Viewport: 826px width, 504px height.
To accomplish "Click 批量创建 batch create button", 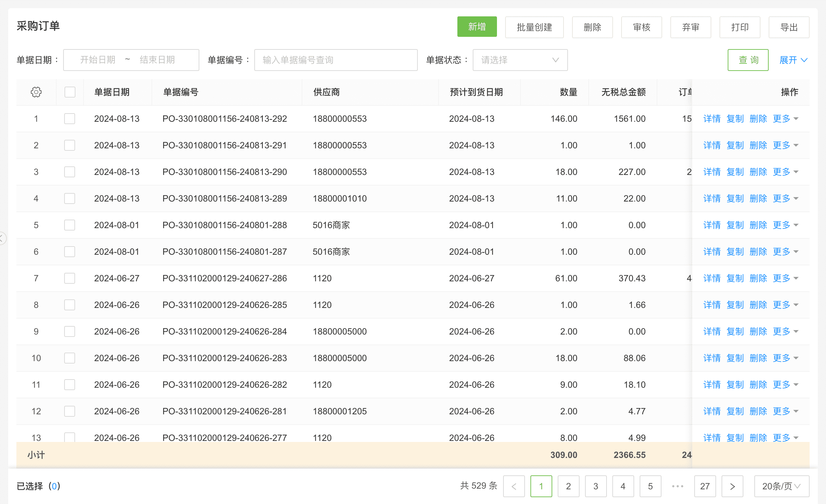I will (534, 27).
